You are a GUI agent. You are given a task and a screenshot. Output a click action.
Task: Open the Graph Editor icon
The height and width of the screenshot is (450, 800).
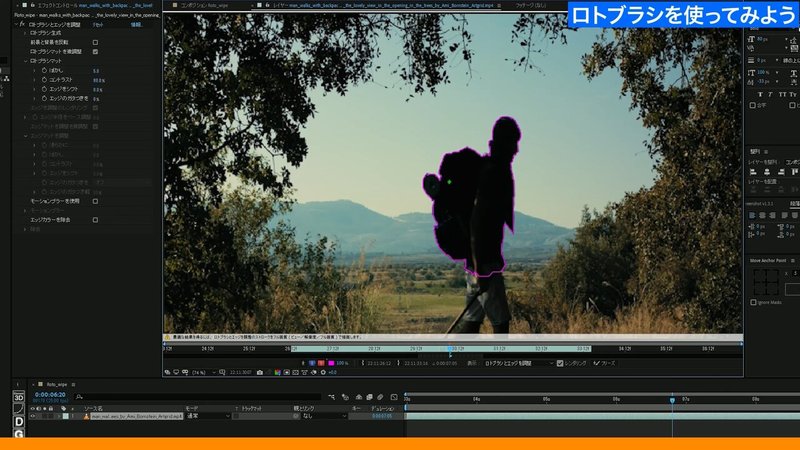click(394, 397)
